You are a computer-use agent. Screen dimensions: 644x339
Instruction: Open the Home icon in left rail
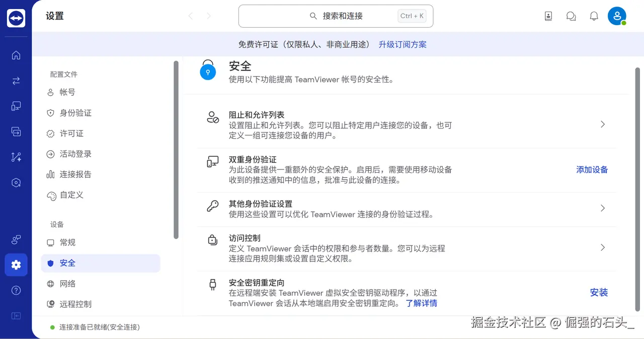click(x=16, y=55)
